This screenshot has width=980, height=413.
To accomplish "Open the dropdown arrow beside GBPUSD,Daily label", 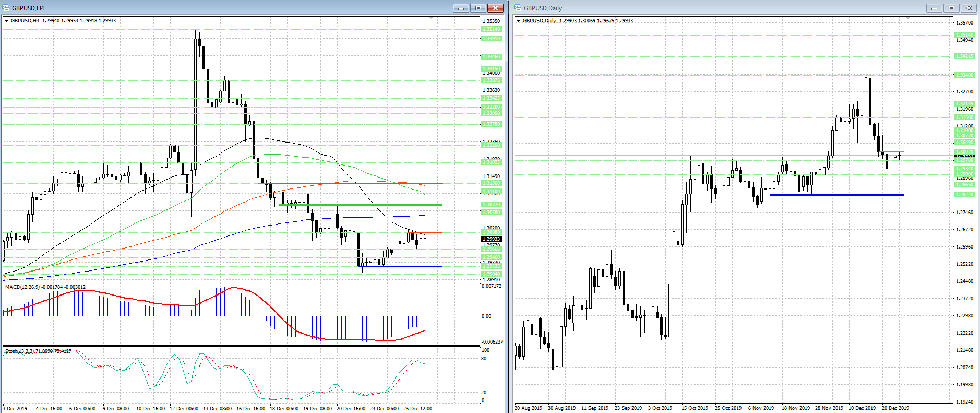I will pos(518,21).
